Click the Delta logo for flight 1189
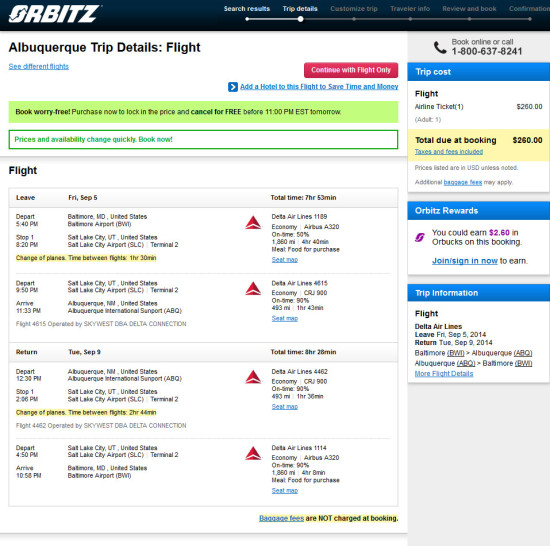Viewport: 550px width, 546px height. point(253,223)
